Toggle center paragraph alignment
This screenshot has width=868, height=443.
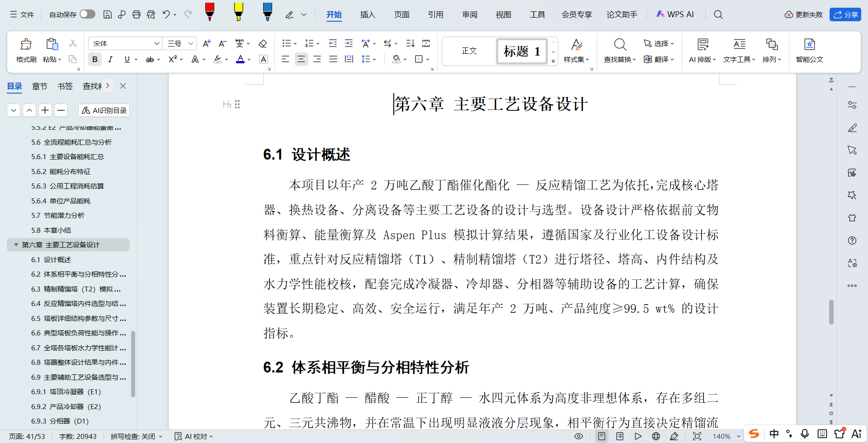301,59
